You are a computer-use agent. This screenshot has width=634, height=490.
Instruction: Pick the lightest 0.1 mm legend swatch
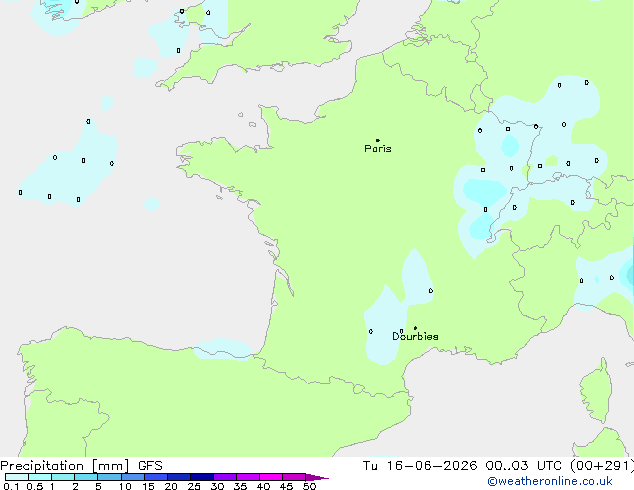[x=17, y=477]
